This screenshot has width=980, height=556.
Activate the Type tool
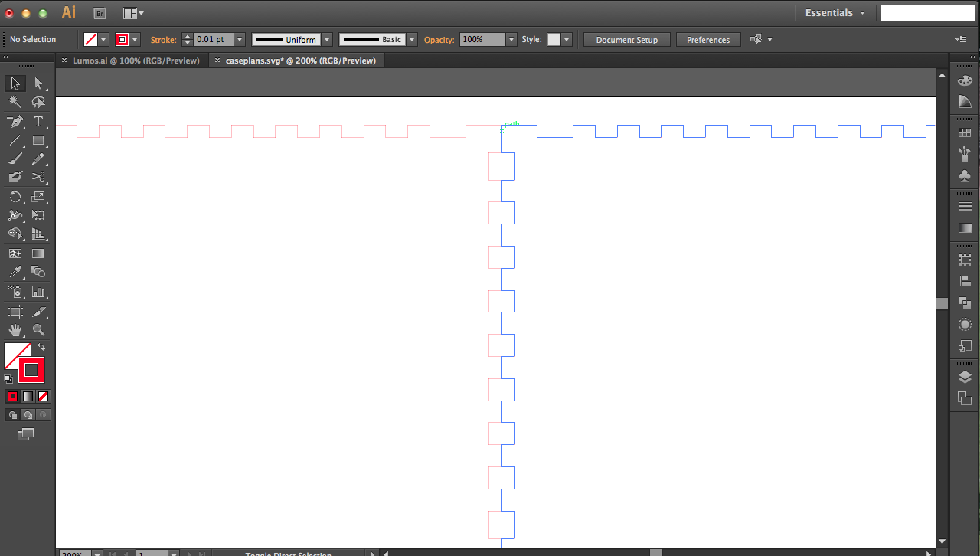click(38, 121)
